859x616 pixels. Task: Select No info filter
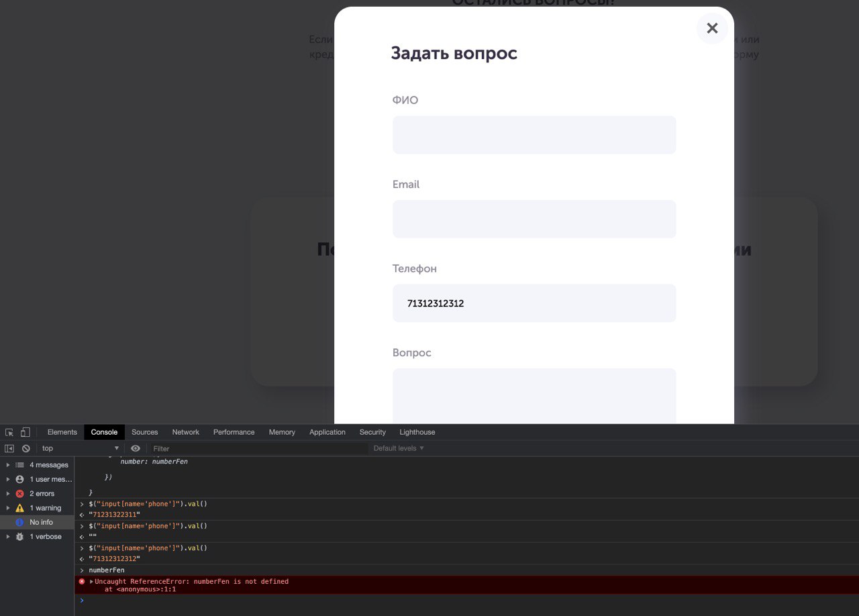(37, 522)
